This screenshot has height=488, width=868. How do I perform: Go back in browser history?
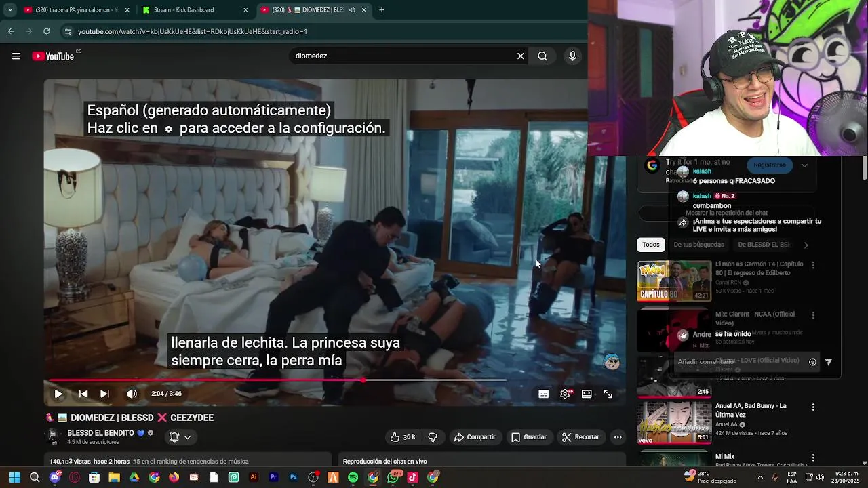pyautogui.click(x=11, y=31)
